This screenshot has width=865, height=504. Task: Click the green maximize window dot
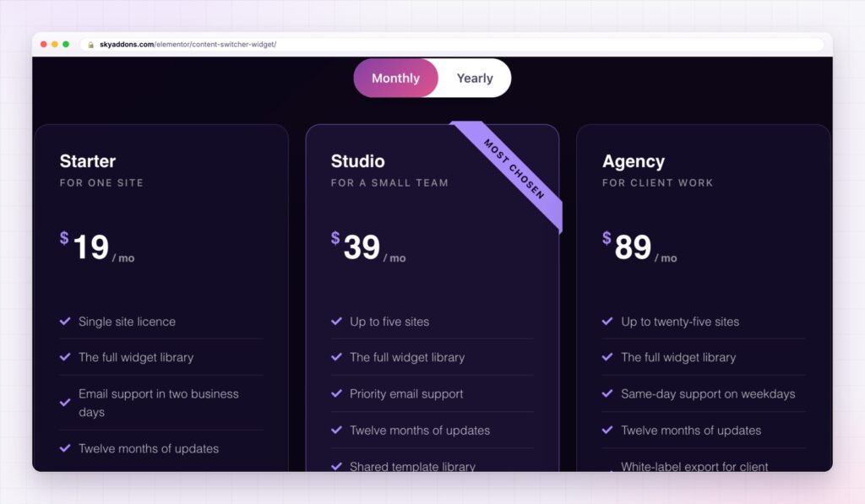[x=66, y=44]
